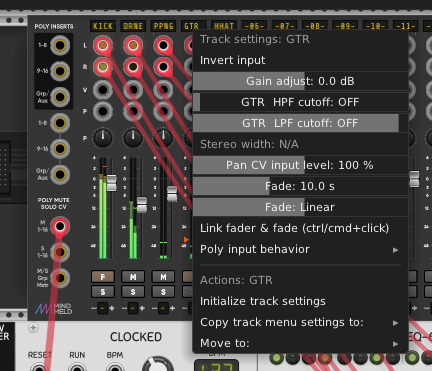Click KICK track group minus stepper
Image resolution: width=432 pixels, height=371 pixels.
(94, 308)
